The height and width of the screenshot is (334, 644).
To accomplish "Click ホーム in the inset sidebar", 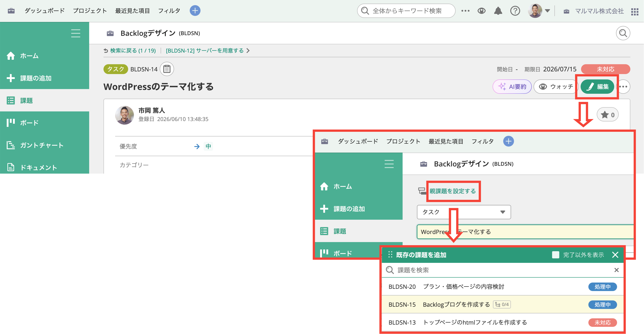I will 359,186.
